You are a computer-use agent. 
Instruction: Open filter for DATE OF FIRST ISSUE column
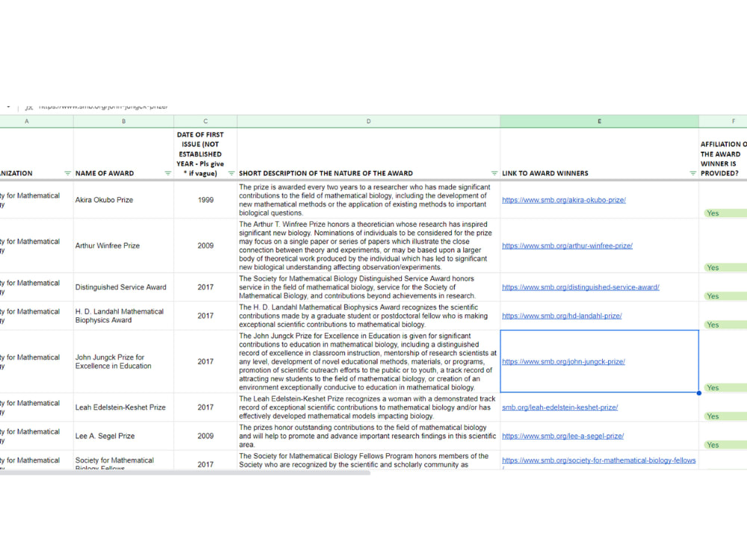click(231, 173)
